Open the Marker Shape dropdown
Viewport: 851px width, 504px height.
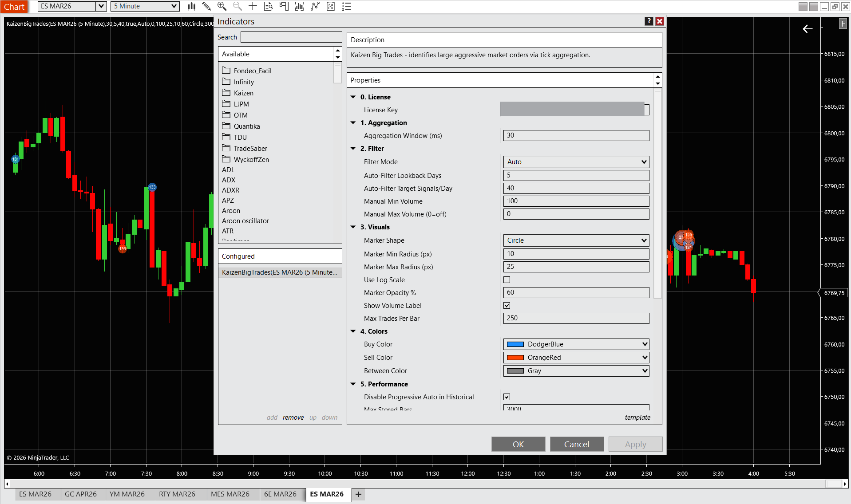point(576,240)
